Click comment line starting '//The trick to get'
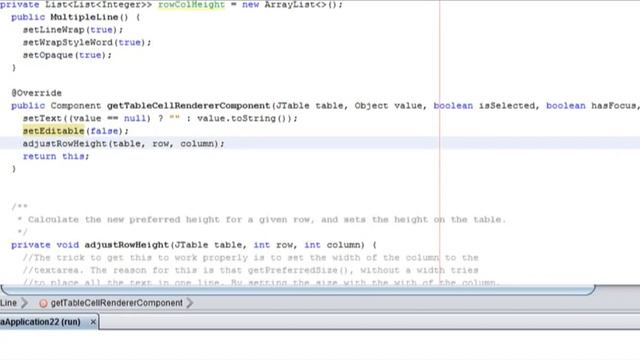This screenshot has height=360, width=640. [x=250, y=258]
